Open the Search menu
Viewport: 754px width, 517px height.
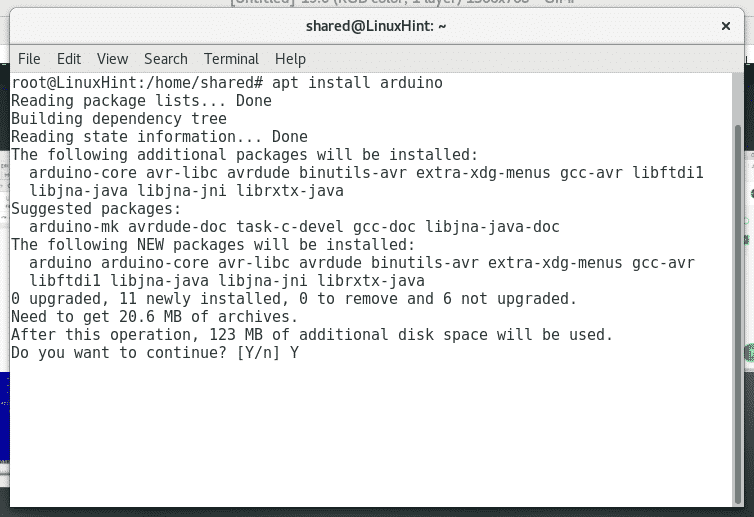[166, 59]
